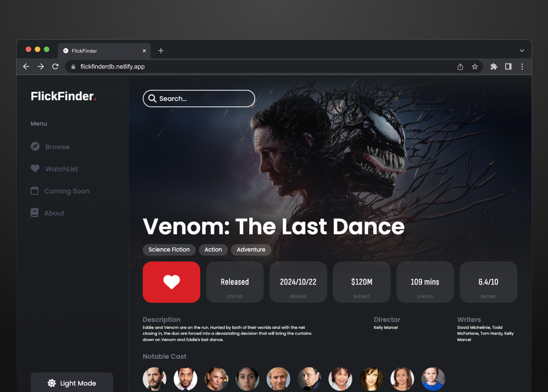
Task: Expand the tab search chevron
Action: pos(522,50)
